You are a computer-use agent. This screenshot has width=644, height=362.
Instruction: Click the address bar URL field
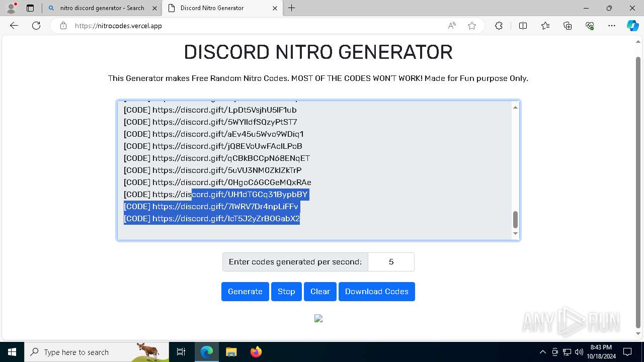coord(257,26)
